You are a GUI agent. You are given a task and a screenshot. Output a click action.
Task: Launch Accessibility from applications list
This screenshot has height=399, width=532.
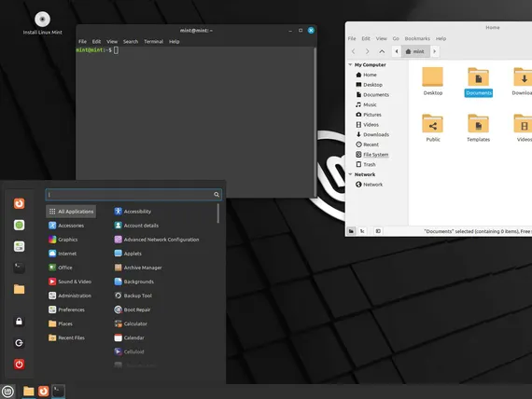coord(133,212)
